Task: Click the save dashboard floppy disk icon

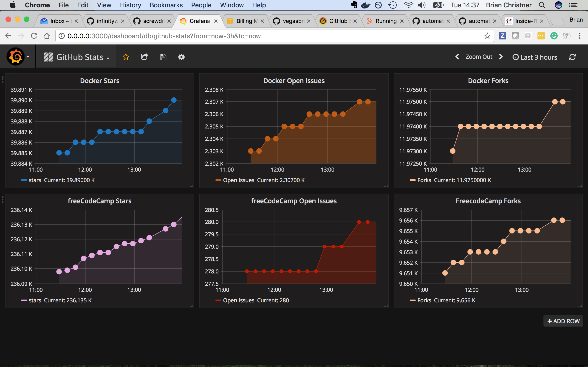Action: [163, 57]
